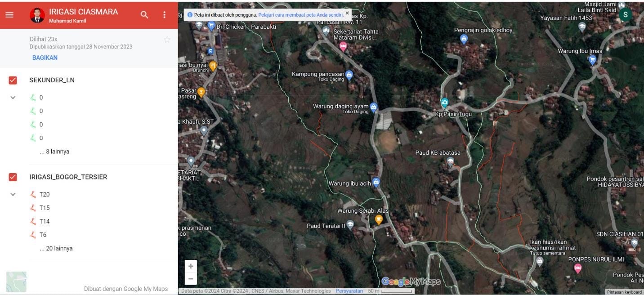This screenshot has height=295, width=644.
Task: Click the search icon to search the map
Action: (x=144, y=14)
